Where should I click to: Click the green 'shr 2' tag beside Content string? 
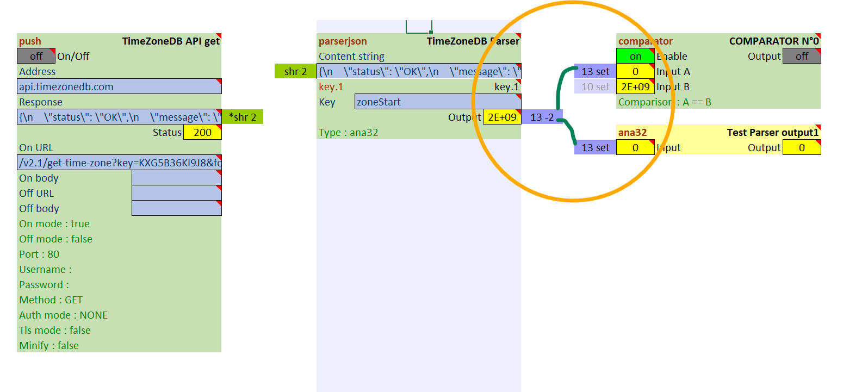295,71
